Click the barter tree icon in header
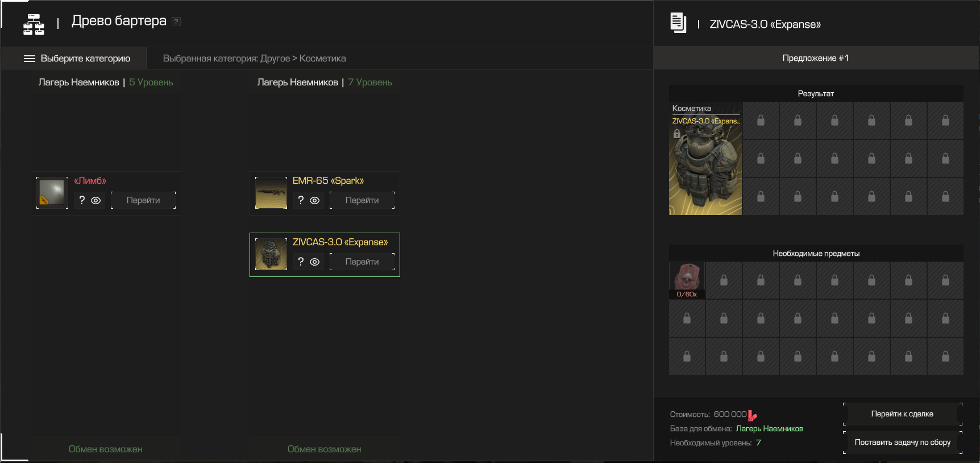Screen dimensions: 980x463 (34, 24)
